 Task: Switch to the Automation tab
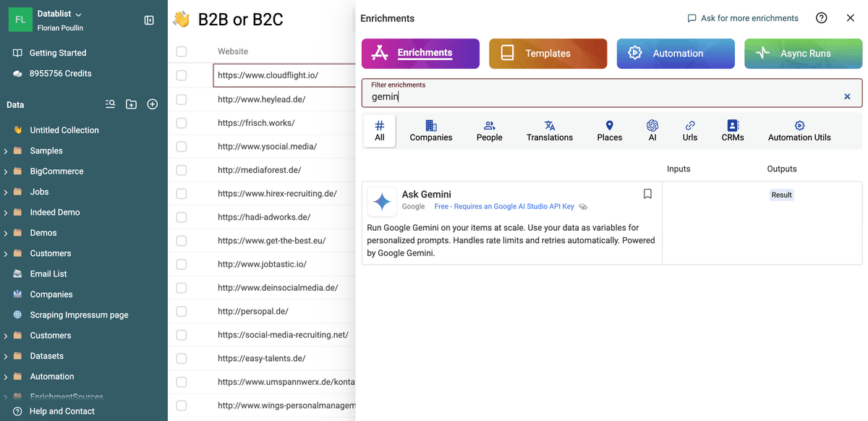point(676,54)
